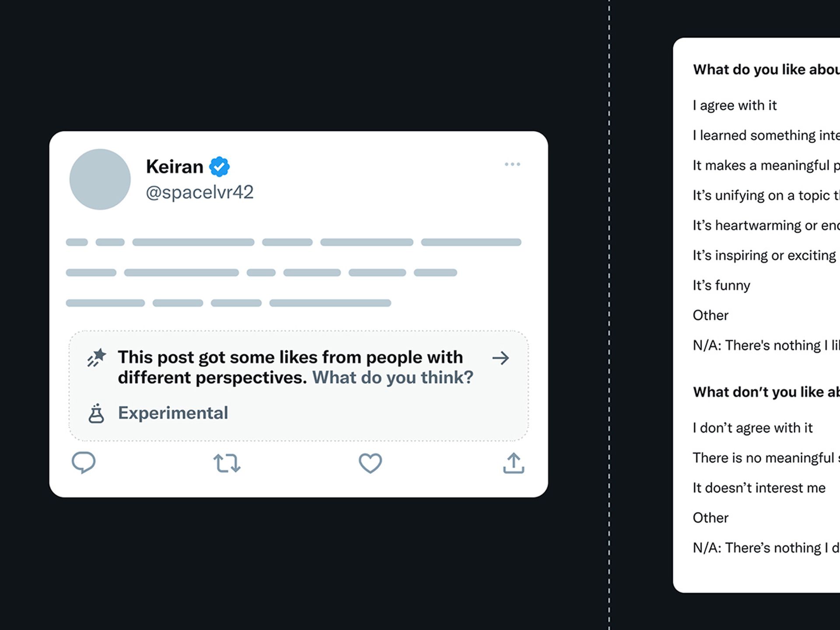Screen dimensions: 840x630
Task: Like the post with heart icon
Action: 370,463
